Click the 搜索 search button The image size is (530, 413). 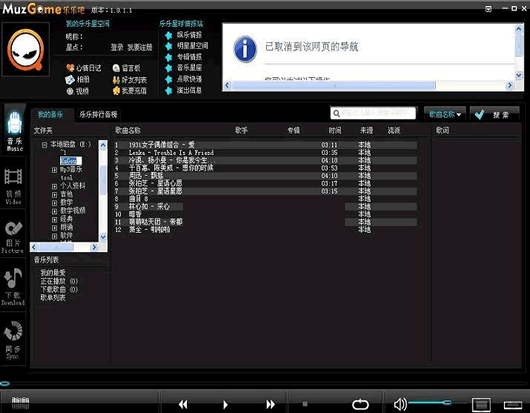(495, 115)
